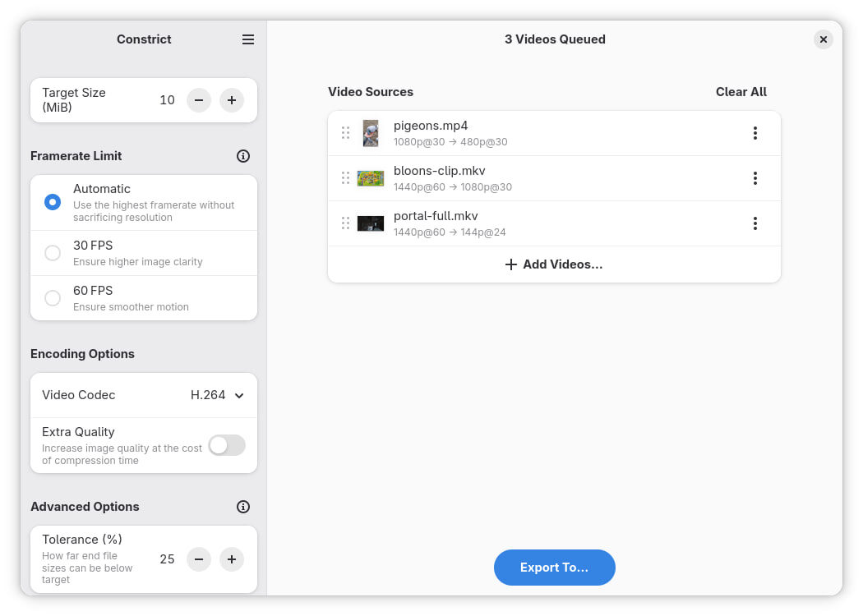Screen dimensions: 863x616
Task: Click bloons-clip.mkv thumbnail
Action: click(371, 178)
